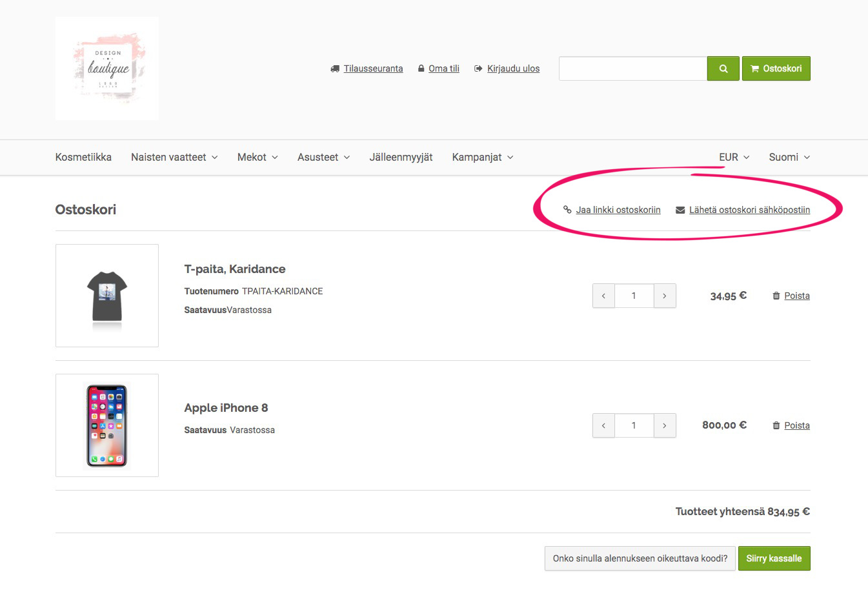The image size is (868, 610).
Task: Click Lähetä ostoskori sähköpostiin link
Action: point(749,210)
